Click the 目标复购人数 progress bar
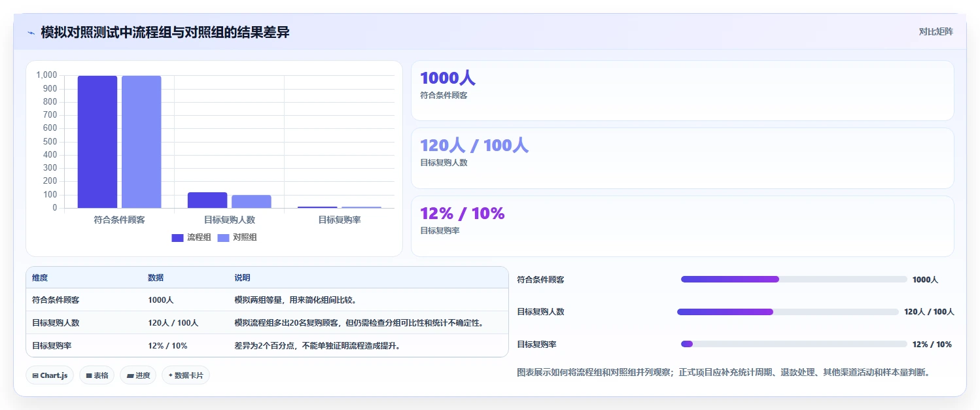 (788, 312)
